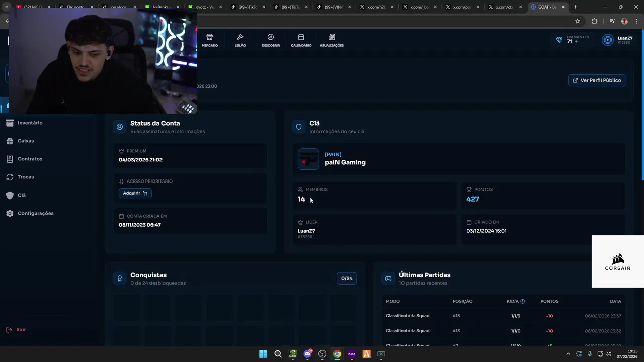The height and width of the screenshot is (362, 644).
Task: Bookmark this page with star icon
Action: pos(578,21)
